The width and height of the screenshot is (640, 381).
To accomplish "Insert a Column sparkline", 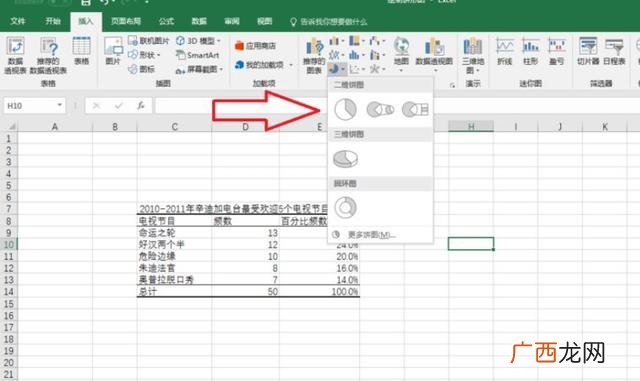I will (531, 51).
